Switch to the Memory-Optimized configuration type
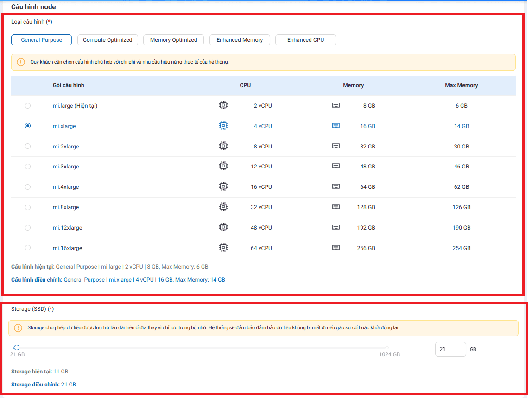The height and width of the screenshot is (398, 532). point(173,40)
